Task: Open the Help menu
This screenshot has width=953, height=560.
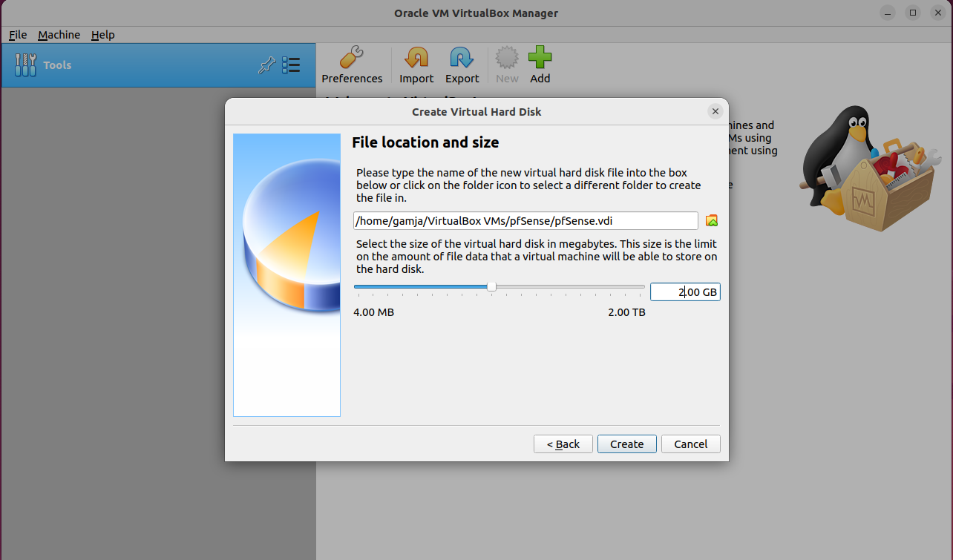Action: (102, 35)
